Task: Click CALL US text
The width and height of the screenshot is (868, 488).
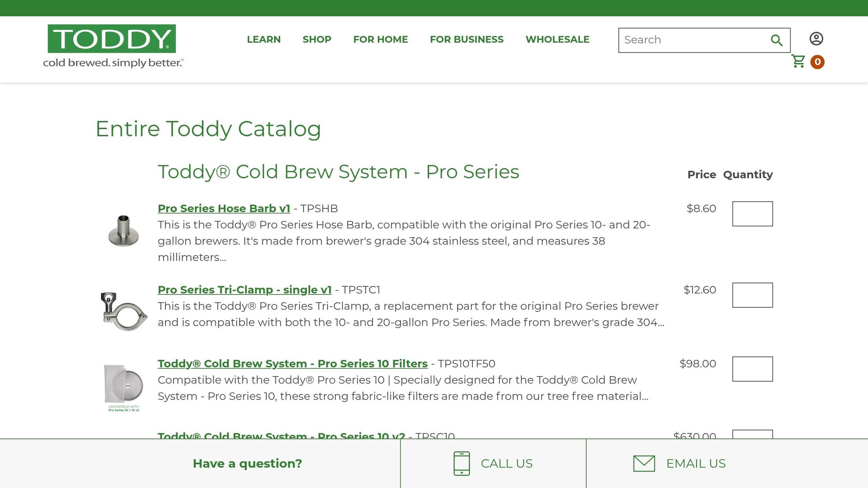Action: [506, 463]
